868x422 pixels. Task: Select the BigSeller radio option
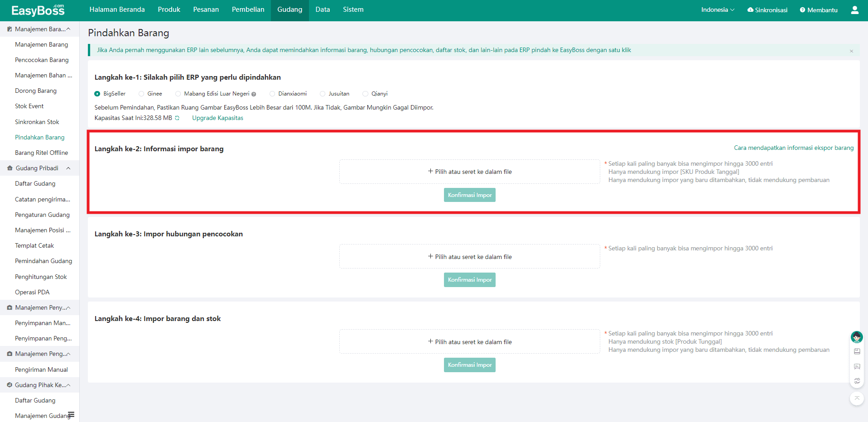click(97, 94)
